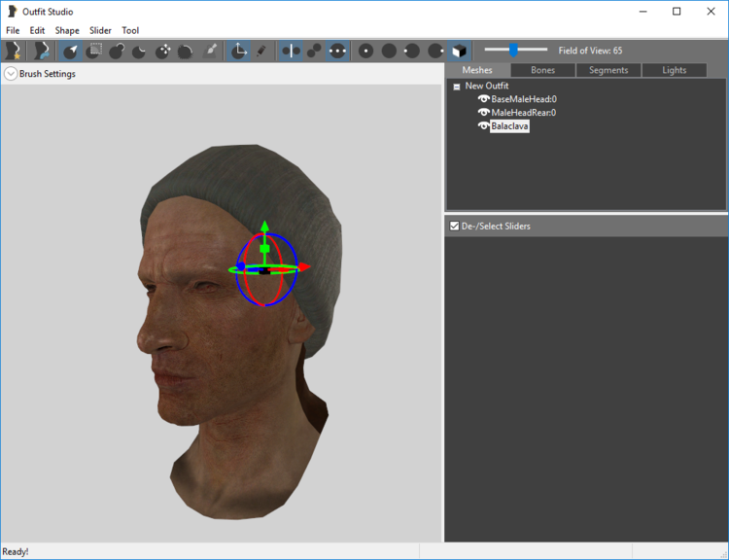The image size is (729, 560).
Task: Minimize the Outfit Studio window
Action: point(643,12)
